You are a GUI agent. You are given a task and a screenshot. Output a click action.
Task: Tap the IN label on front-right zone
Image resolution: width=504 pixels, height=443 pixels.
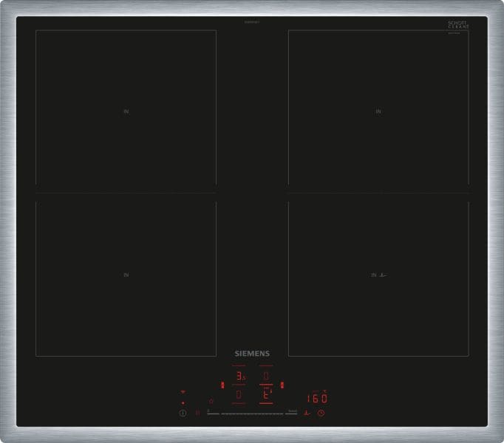(x=374, y=275)
